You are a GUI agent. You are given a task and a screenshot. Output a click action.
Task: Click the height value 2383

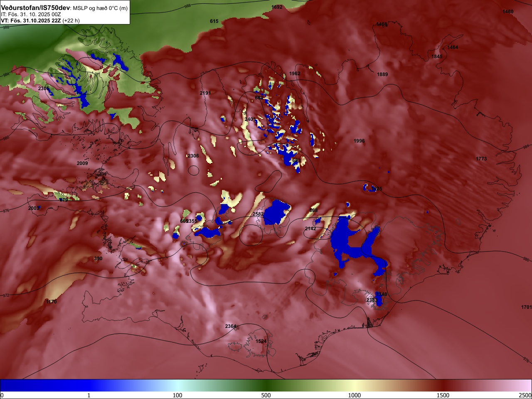pyautogui.click(x=372, y=300)
